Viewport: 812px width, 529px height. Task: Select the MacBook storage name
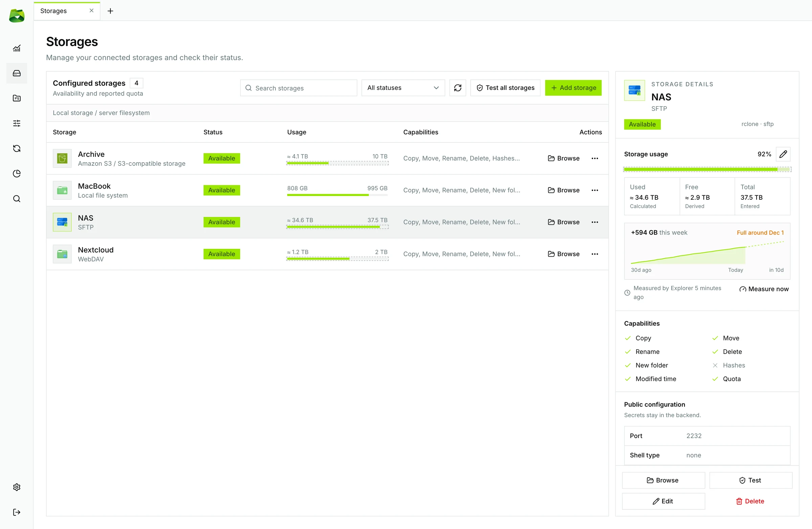point(94,186)
